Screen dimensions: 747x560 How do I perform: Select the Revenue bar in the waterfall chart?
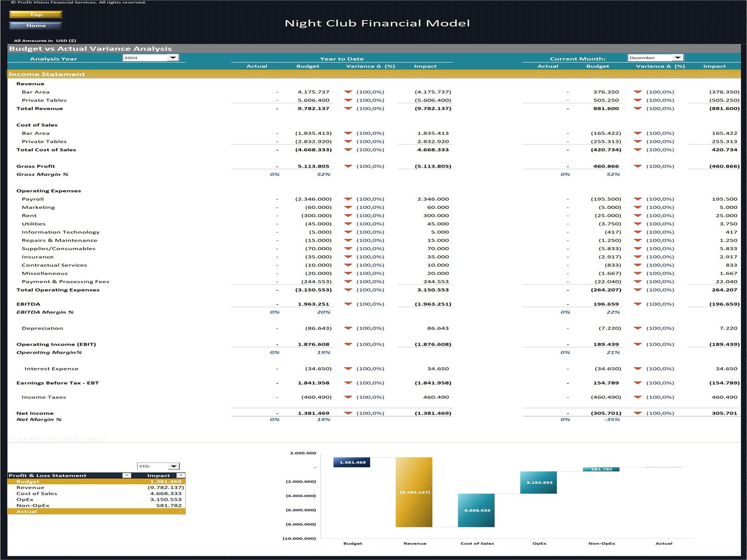click(x=415, y=492)
